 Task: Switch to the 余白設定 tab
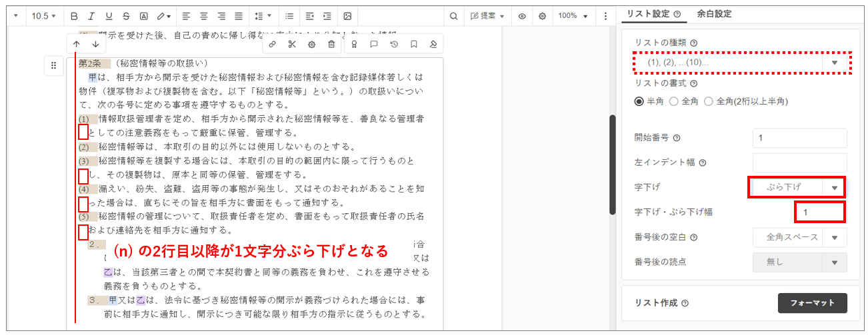[714, 13]
